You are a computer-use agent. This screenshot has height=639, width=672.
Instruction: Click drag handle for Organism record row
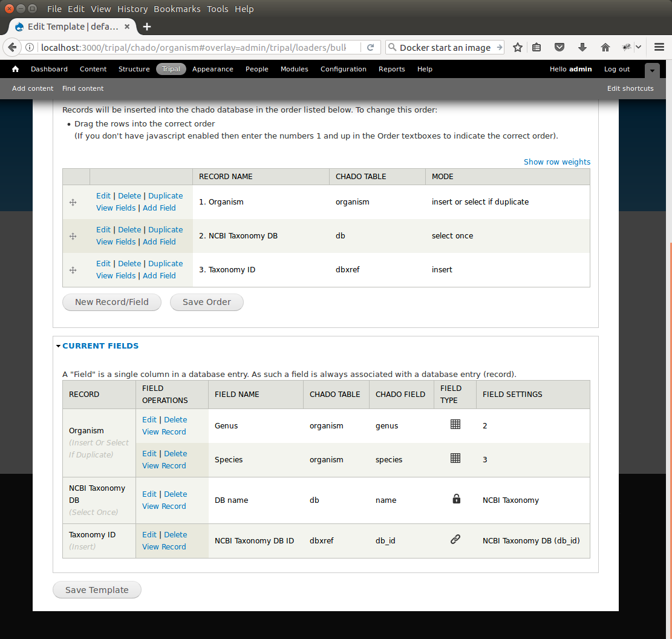point(73,202)
